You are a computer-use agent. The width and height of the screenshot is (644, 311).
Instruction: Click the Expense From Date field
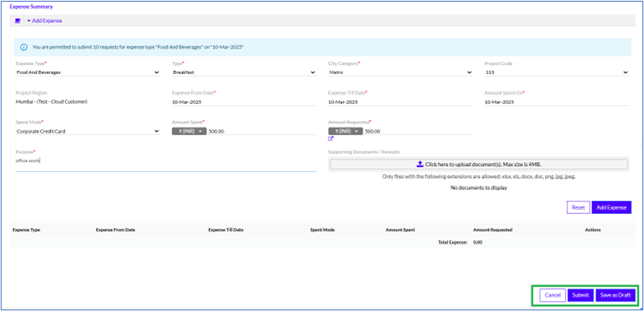[244, 102]
